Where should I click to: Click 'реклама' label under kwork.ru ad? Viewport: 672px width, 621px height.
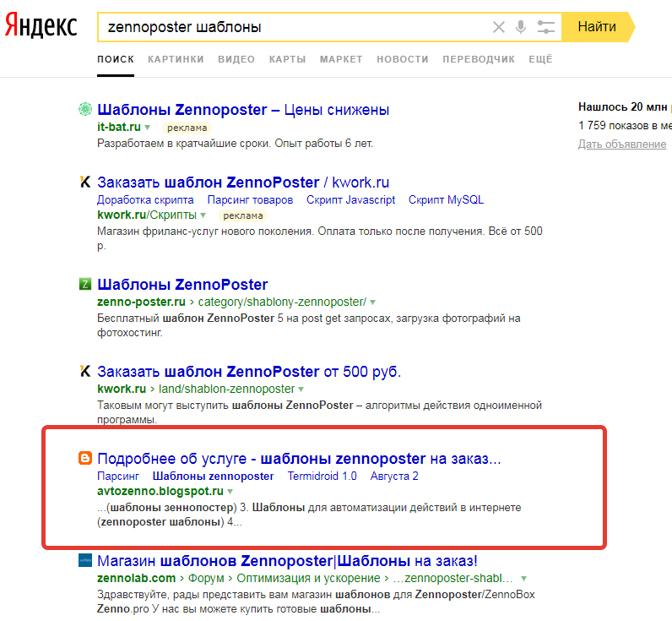[x=243, y=215]
